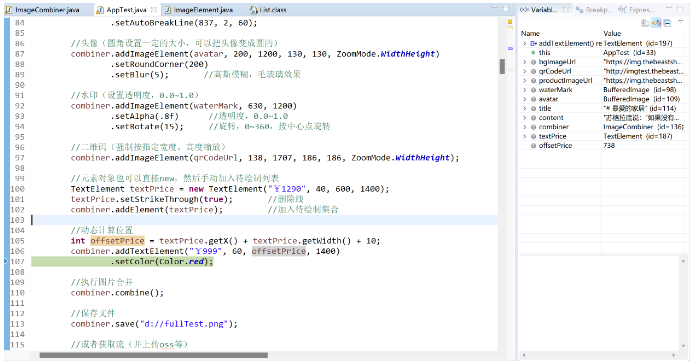
Task: Expand the waterMark variable
Action: [524, 90]
